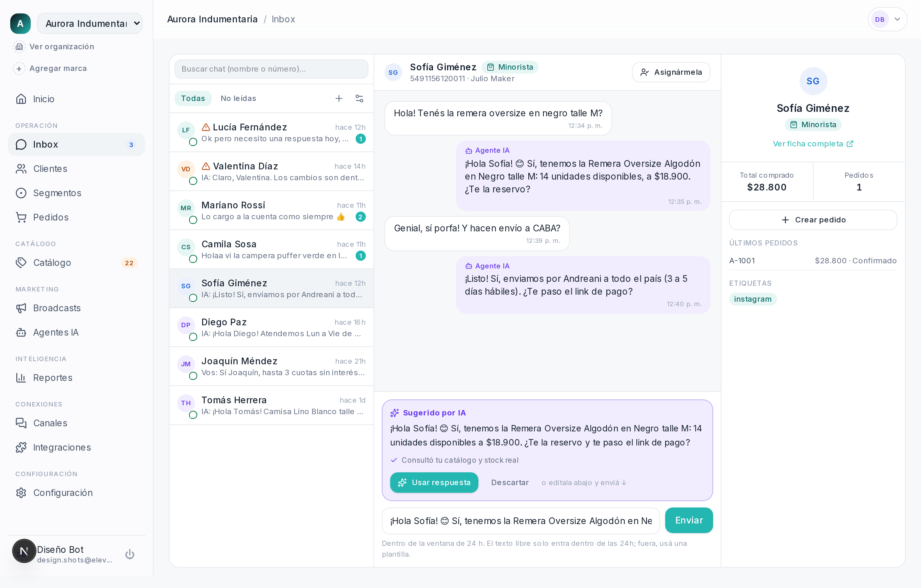This screenshot has height=588, width=921.
Task: Click the Canales chat icon
Action: pyautogui.click(x=21, y=423)
